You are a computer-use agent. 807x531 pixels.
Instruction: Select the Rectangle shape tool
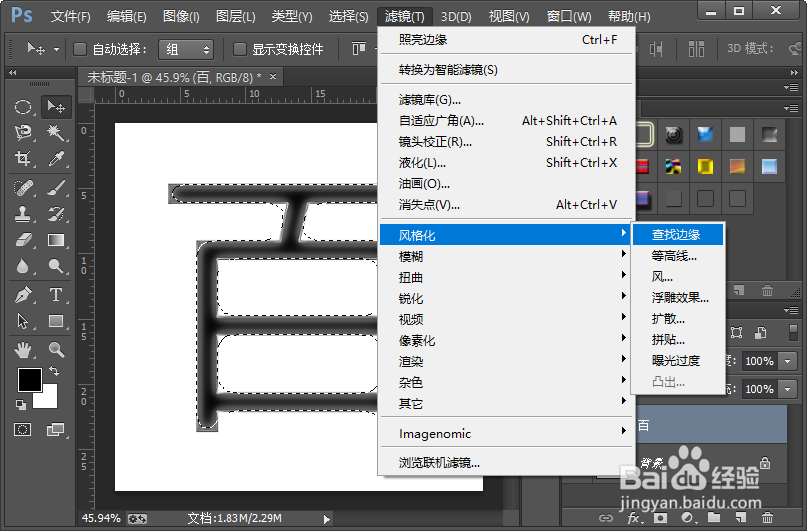pos(56,321)
